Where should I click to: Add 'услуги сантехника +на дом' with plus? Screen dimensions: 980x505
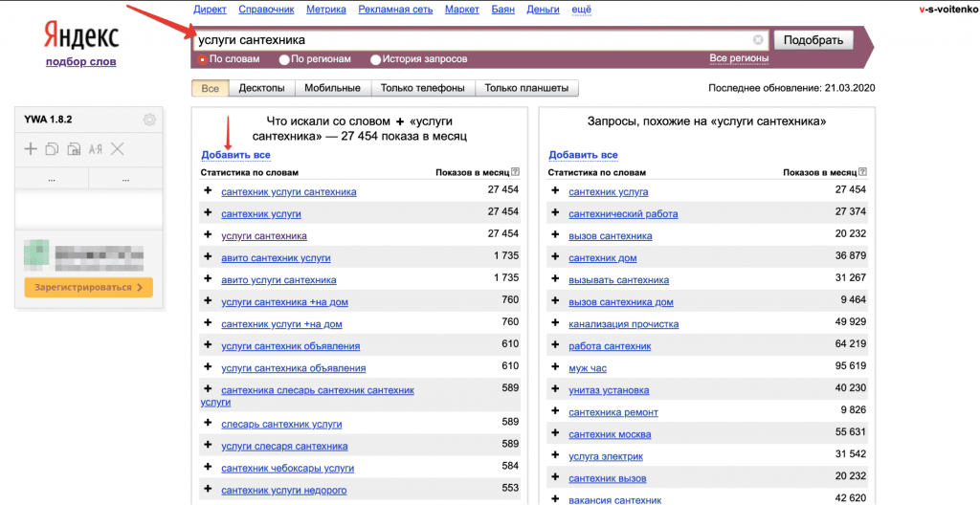208,300
